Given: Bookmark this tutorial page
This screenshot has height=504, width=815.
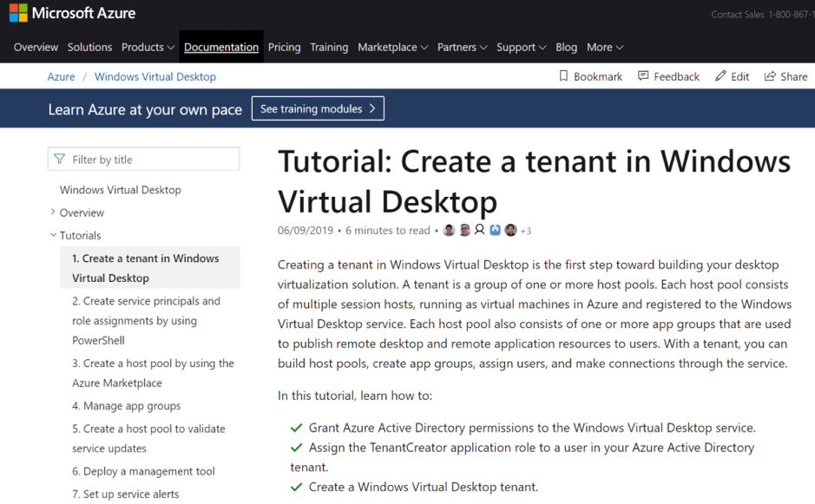Looking at the screenshot, I should click(x=590, y=76).
